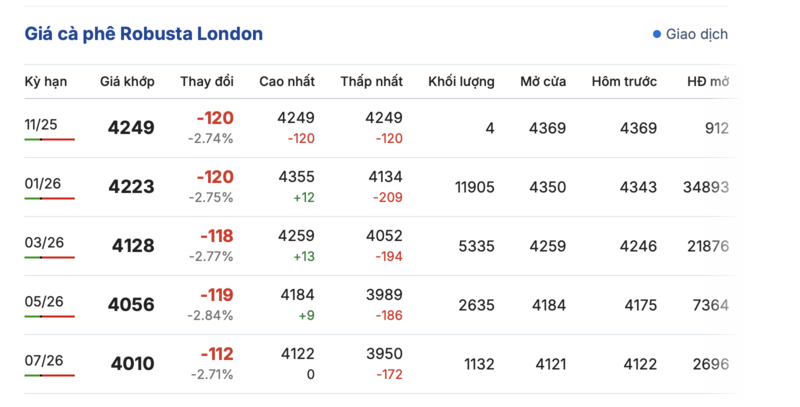Image resolution: width=800 pixels, height=407 pixels.
Task: Click the Giao dịch legend label
Action: (x=698, y=34)
